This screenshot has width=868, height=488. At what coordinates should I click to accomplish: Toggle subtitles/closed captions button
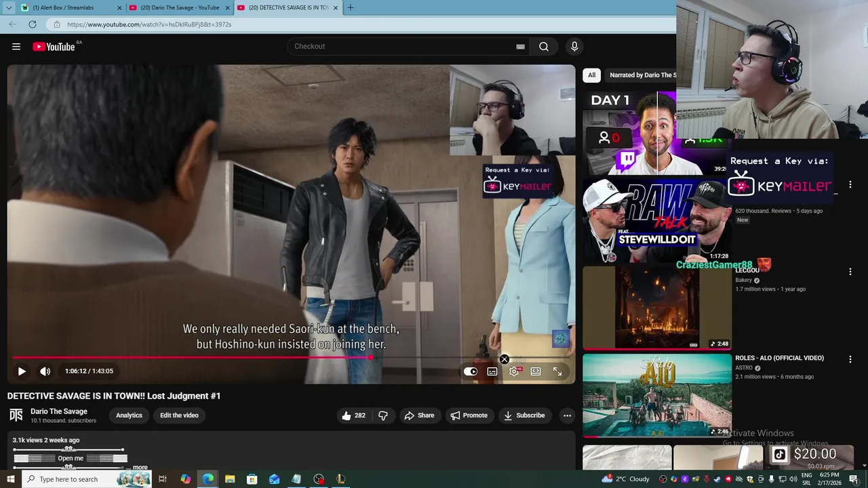(492, 371)
